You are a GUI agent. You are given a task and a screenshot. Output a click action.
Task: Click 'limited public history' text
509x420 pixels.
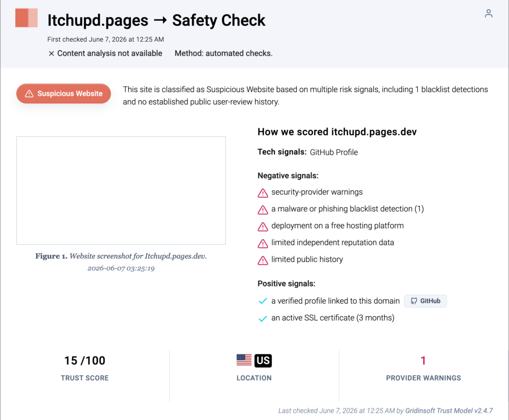coord(307,259)
